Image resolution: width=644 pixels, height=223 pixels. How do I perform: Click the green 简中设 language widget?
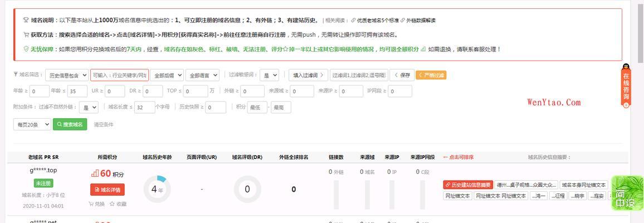627,192
